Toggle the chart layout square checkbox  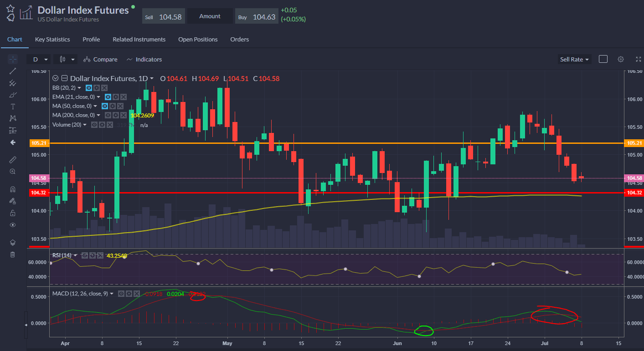(x=603, y=59)
